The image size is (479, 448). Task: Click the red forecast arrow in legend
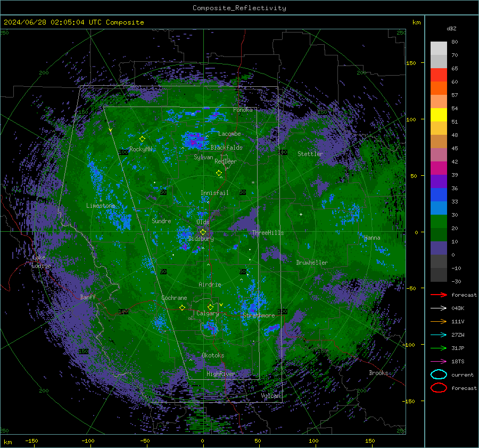[x=439, y=295]
